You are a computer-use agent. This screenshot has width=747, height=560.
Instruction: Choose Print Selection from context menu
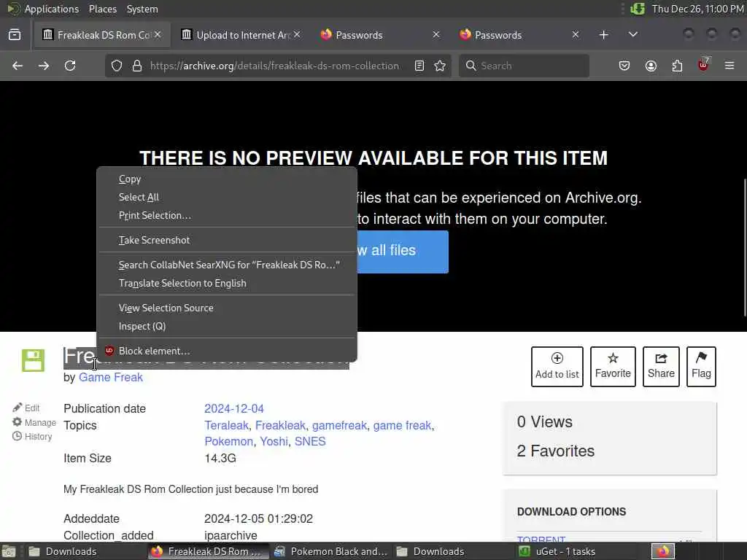(227, 215)
